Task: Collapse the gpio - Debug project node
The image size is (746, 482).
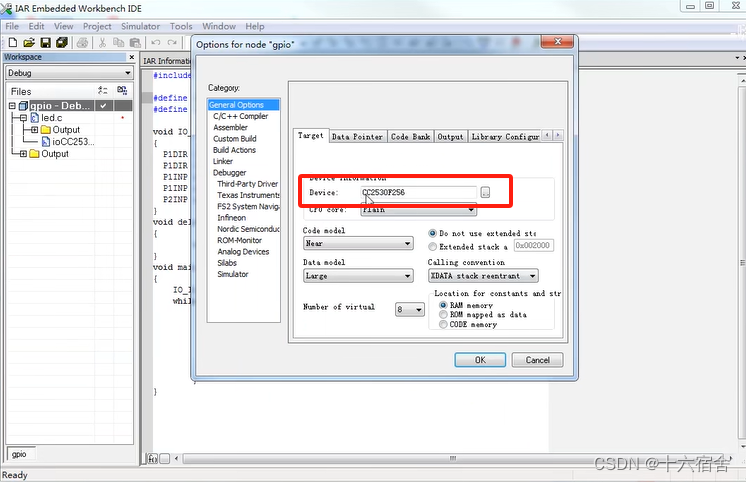Action: point(12,106)
